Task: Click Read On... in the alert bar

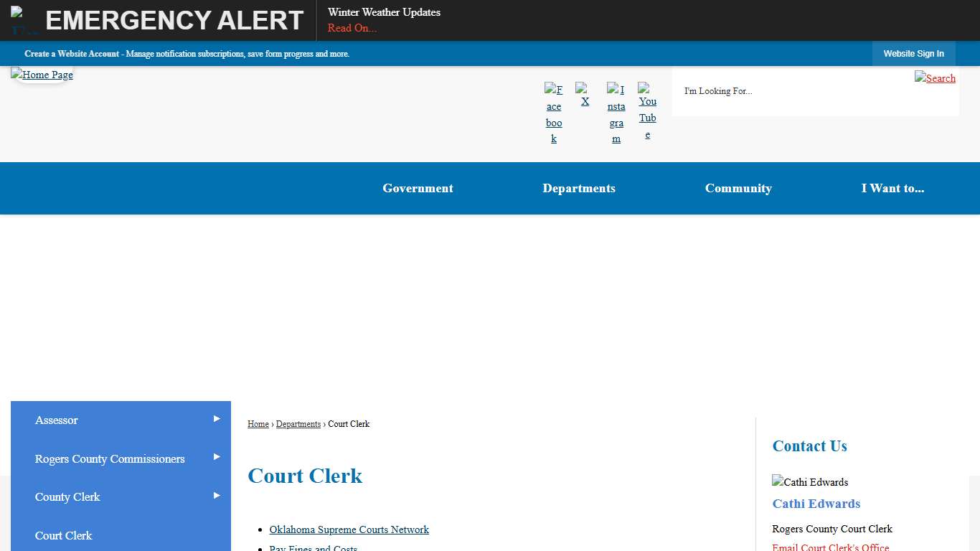Action: [x=352, y=28]
